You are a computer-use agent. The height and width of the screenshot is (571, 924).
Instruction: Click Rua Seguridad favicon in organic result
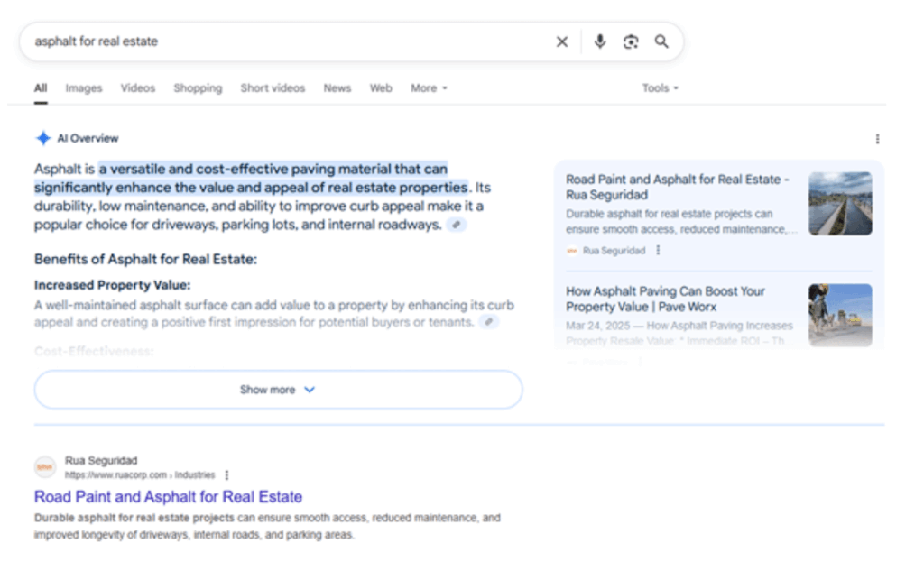click(x=45, y=466)
